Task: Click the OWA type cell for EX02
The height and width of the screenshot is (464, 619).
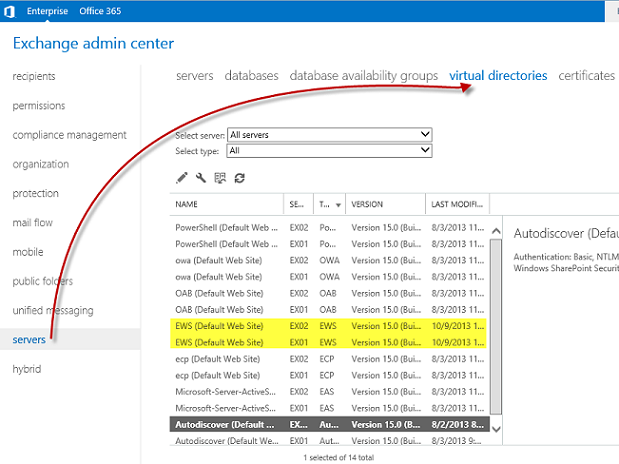Action: (x=330, y=260)
